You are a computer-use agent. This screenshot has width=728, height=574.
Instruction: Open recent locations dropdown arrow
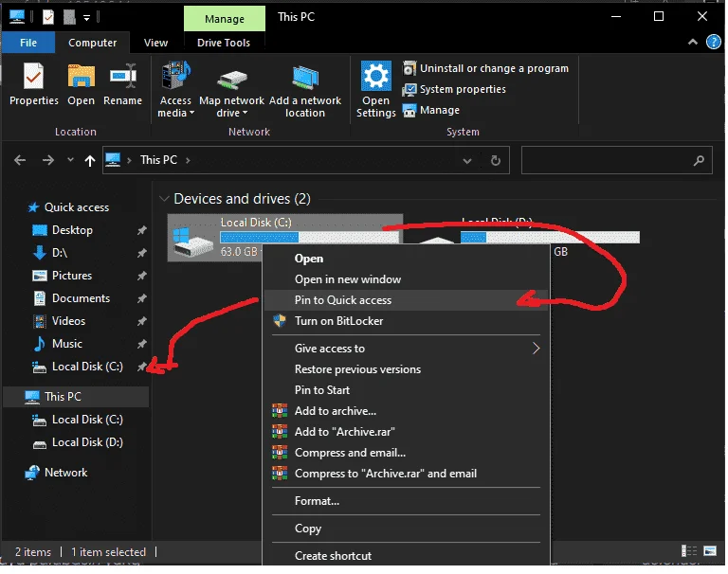click(x=70, y=160)
